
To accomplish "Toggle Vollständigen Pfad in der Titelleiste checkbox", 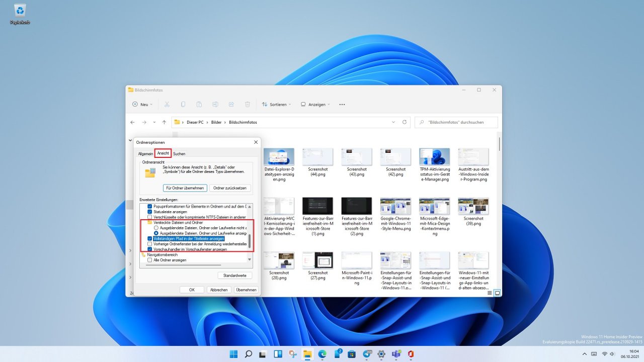I will pos(149,239).
